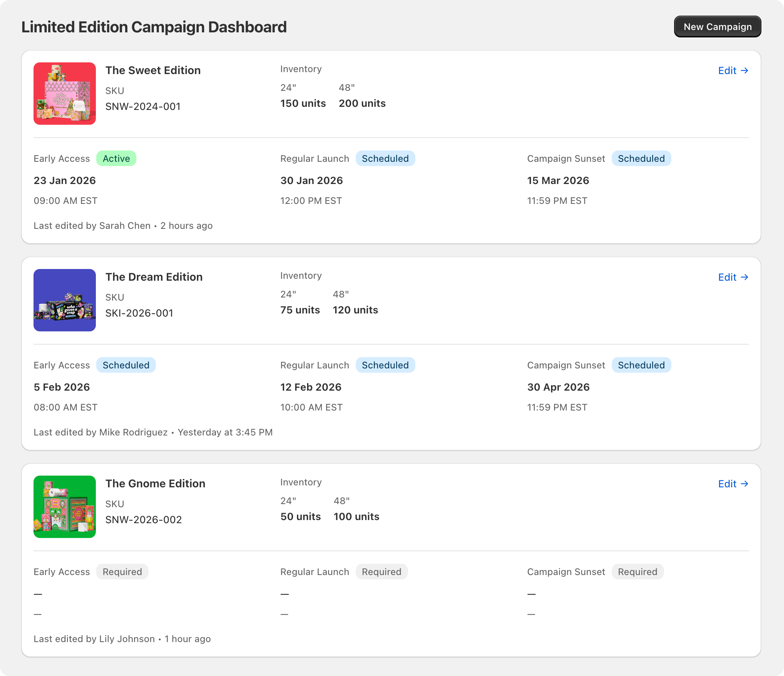Click the New Campaign button
The image size is (784, 676).
pos(717,27)
